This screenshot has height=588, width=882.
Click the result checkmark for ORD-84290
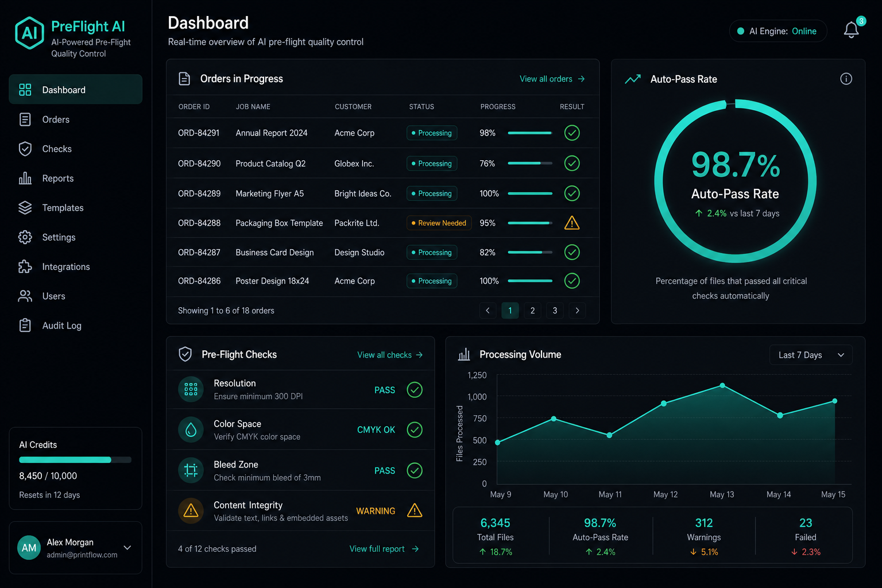click(572, 163)
